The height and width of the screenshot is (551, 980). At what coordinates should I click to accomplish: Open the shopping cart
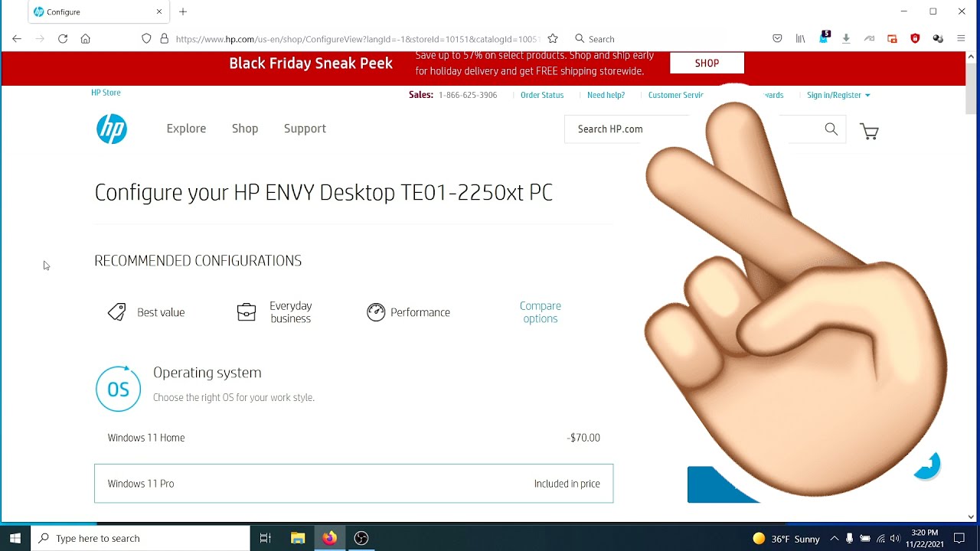[x=869, y=131]
